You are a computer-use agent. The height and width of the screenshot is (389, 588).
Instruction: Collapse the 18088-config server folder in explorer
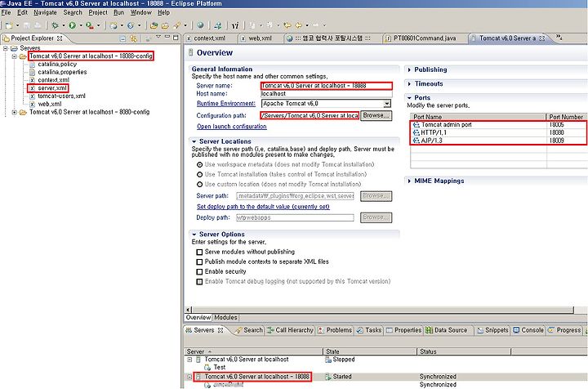click(14, 56)
